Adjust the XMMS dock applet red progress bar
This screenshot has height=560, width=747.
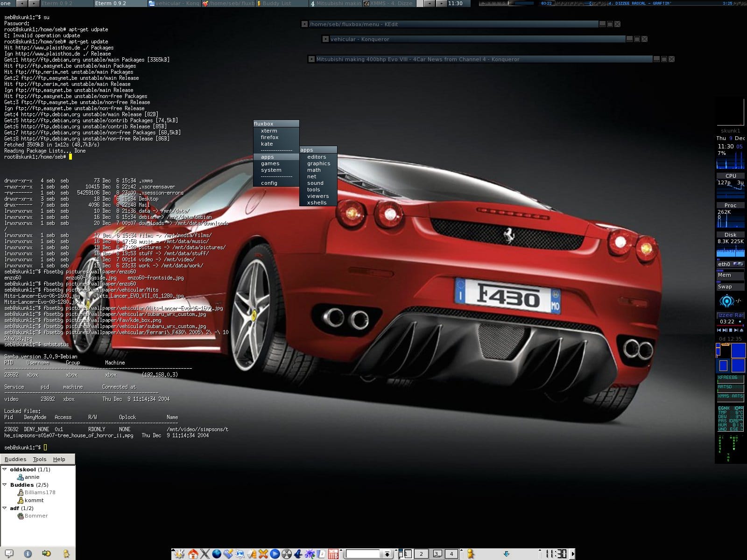(x=730, y=325)
